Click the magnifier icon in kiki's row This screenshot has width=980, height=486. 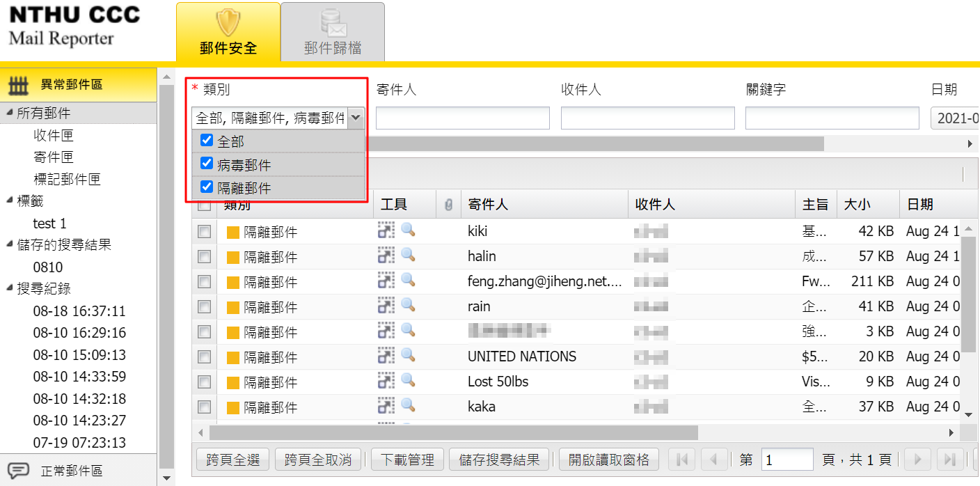pyautogui.click(x=409, y=230)
